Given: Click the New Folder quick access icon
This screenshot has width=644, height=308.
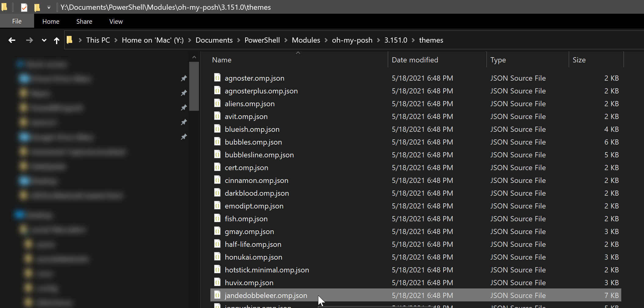Looking at the screenshot, I should (x=37, y=7).
